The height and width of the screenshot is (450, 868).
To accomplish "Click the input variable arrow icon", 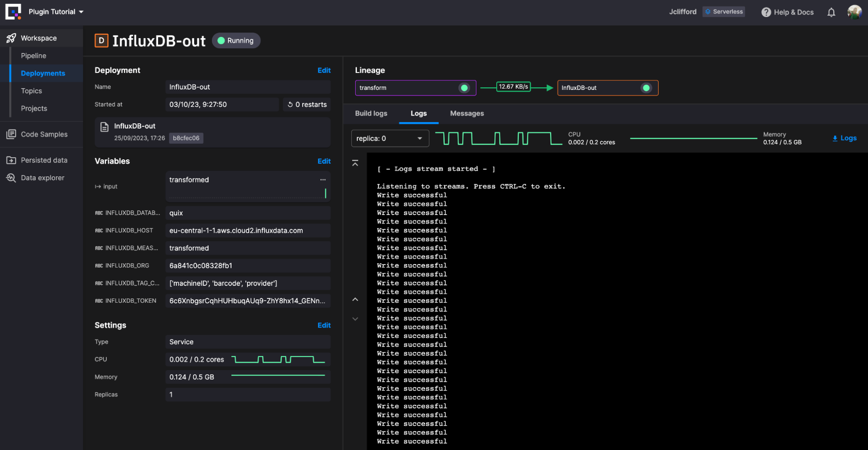I will tap(98, 187).
